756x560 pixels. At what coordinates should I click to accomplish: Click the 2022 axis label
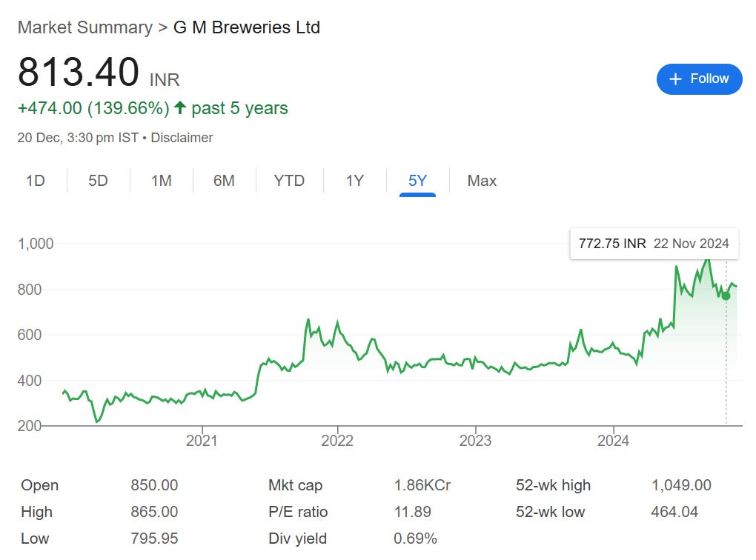click(x=337, y=441)
